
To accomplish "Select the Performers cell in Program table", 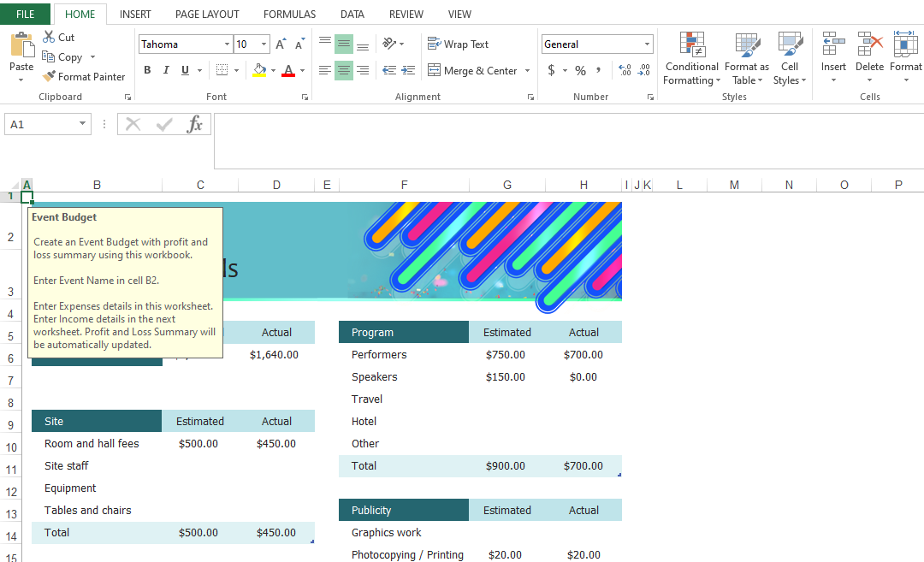I will coord(379,354).
